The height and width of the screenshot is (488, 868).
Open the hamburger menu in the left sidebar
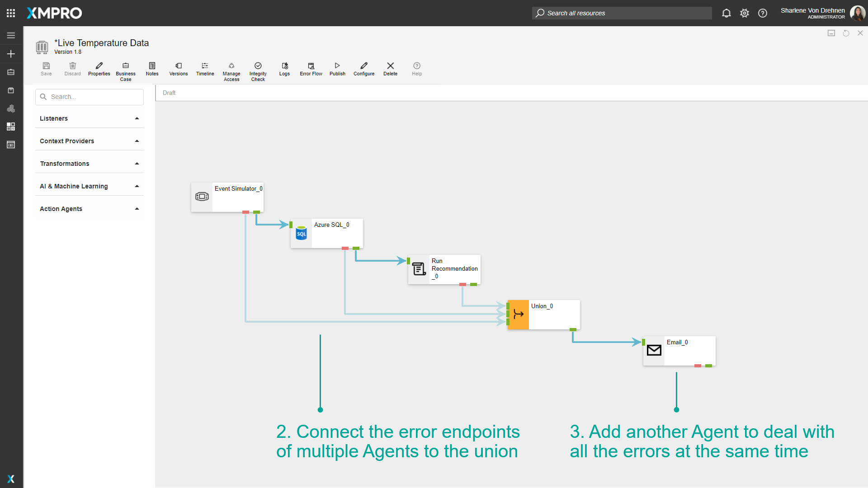tap(11, 35)
